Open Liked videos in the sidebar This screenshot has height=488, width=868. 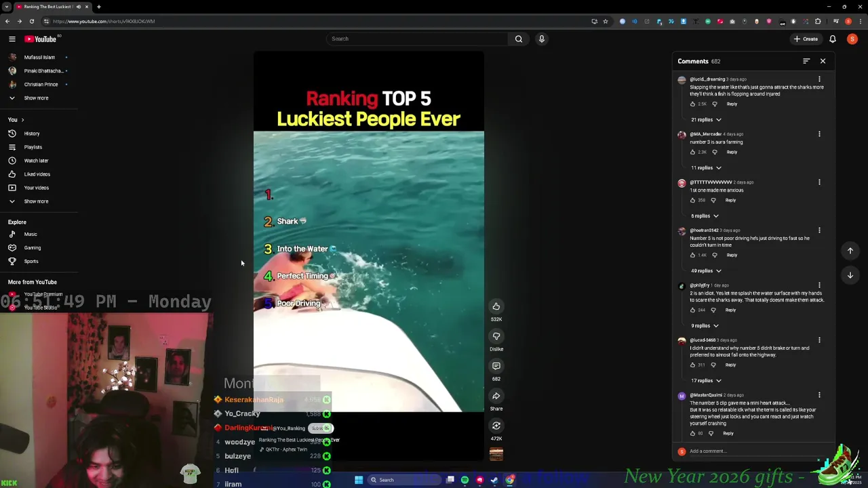(37, 174)
